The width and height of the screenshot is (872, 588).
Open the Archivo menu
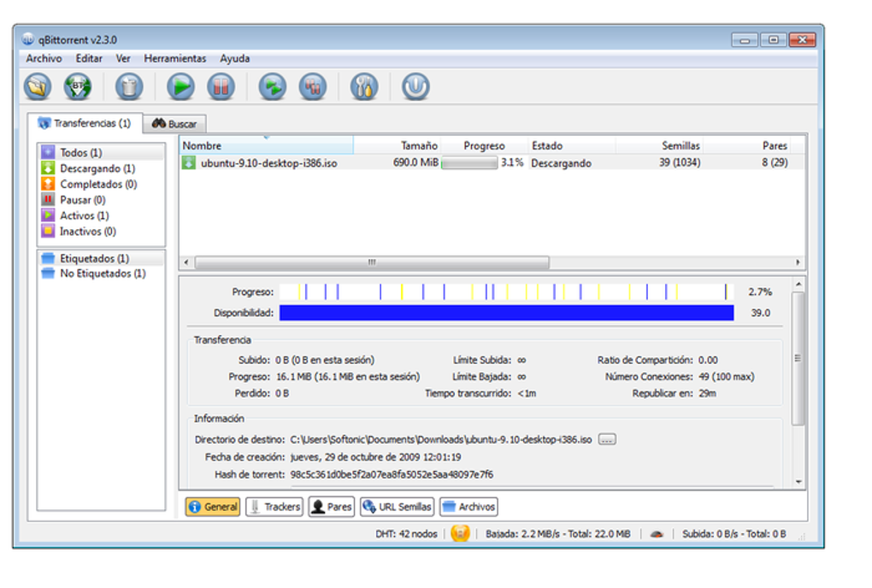click(44, 58)
